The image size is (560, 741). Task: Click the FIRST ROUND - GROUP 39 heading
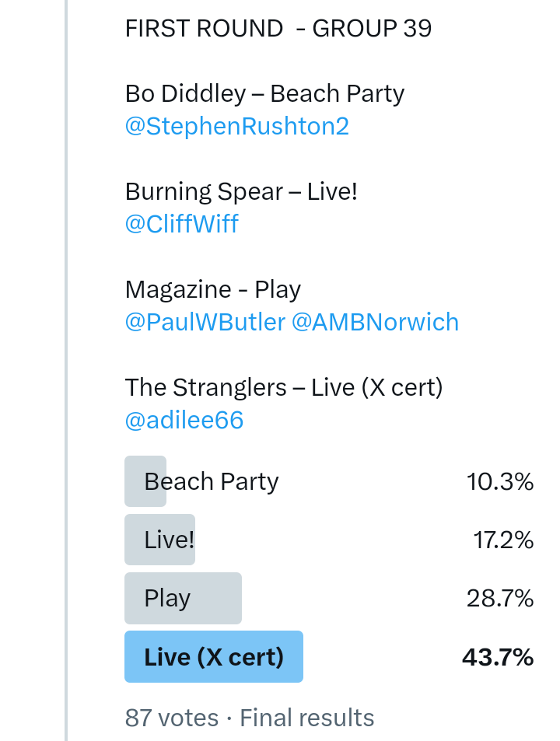[x=278, y=29]
